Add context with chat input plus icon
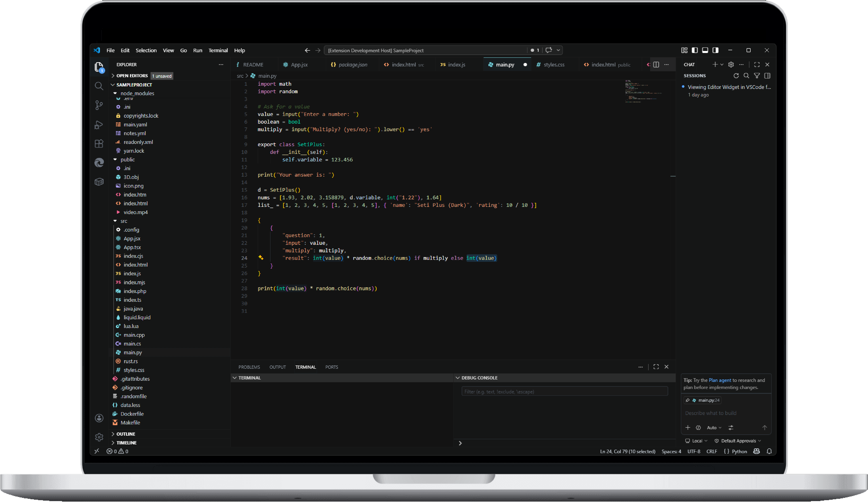The height and width of the screenshot is (502, 868). (x=688, y=428)
